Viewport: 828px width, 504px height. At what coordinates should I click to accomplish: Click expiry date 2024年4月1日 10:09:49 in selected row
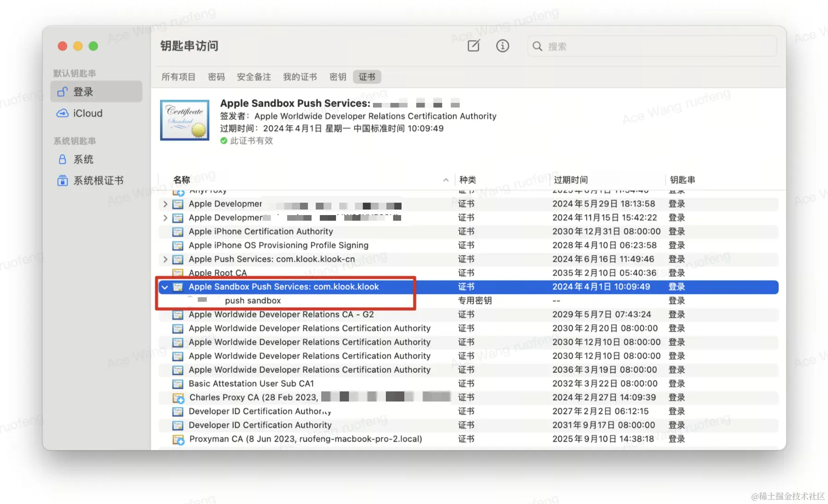(601, 287)
